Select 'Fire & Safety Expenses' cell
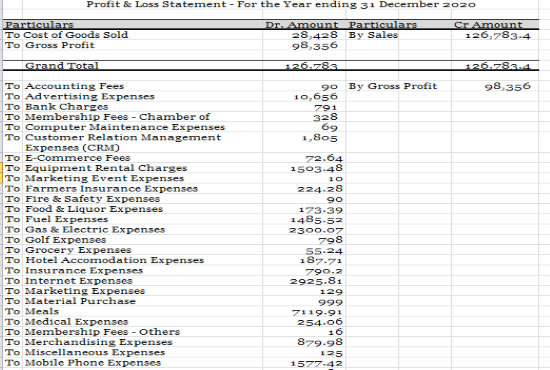The width and height of the screenshot is (550, 370). (93, 199)
